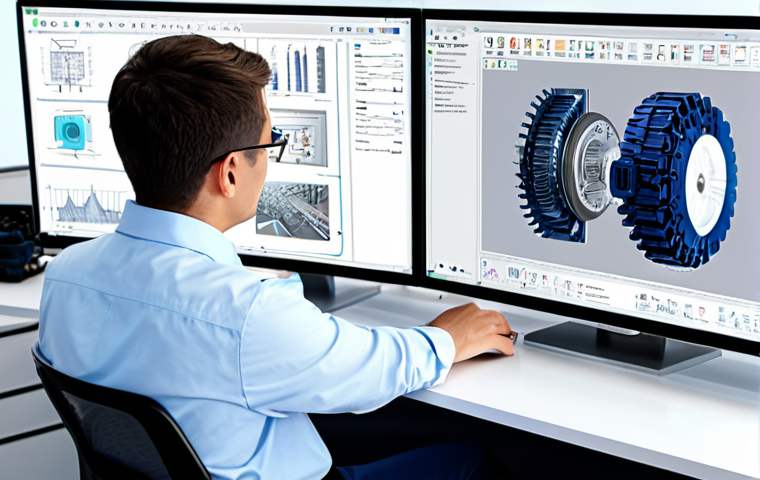
Task: Click the red shield icon in CAD bottom toolbar
Action: point(701,311)
